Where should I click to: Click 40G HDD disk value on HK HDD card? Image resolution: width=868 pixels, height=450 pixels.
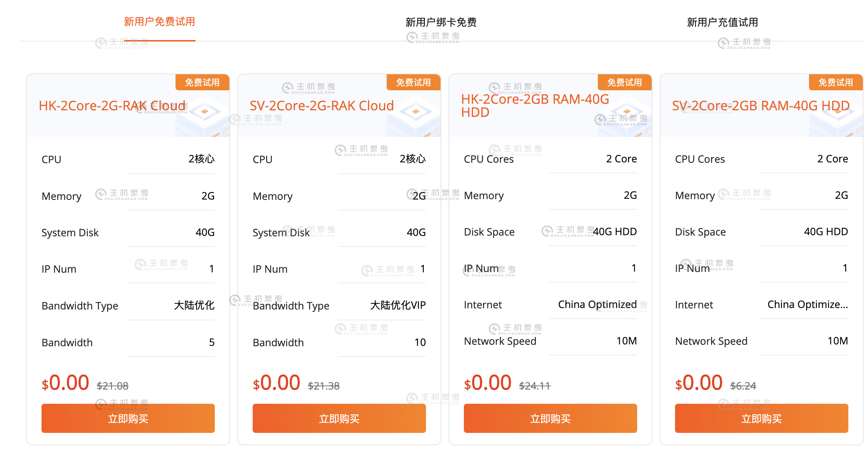pos(615,232)
